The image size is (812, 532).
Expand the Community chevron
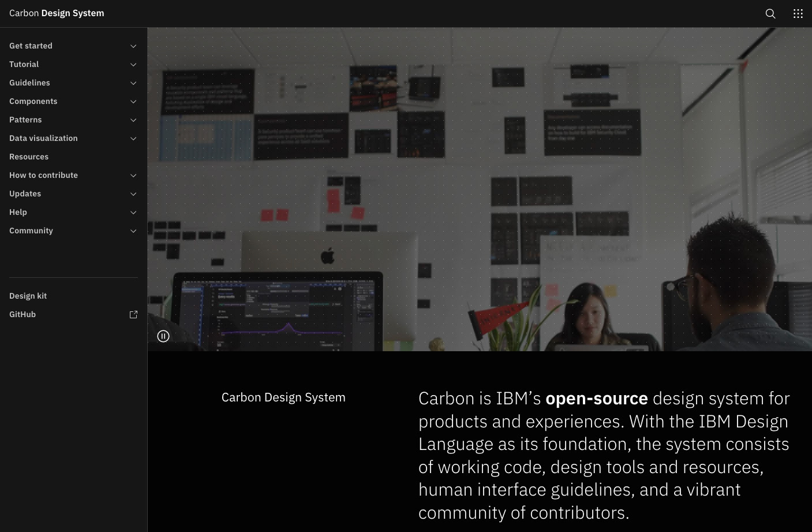pyautogui.click(x=133, y=231)
